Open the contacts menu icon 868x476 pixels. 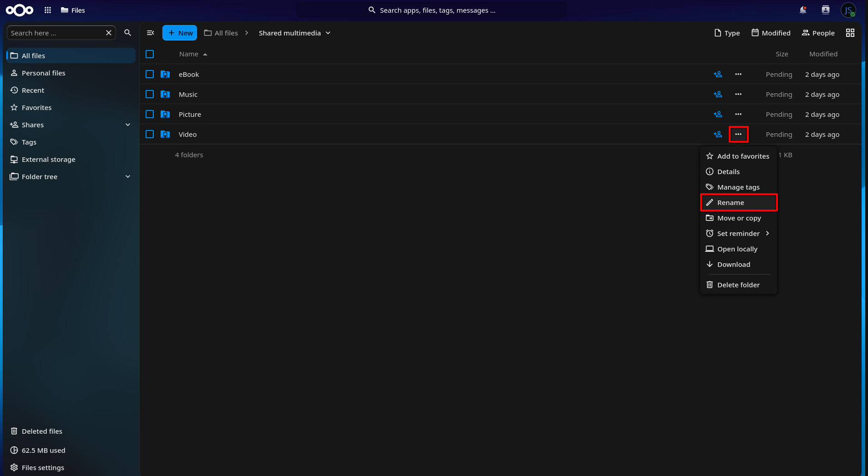click(826, 10)
